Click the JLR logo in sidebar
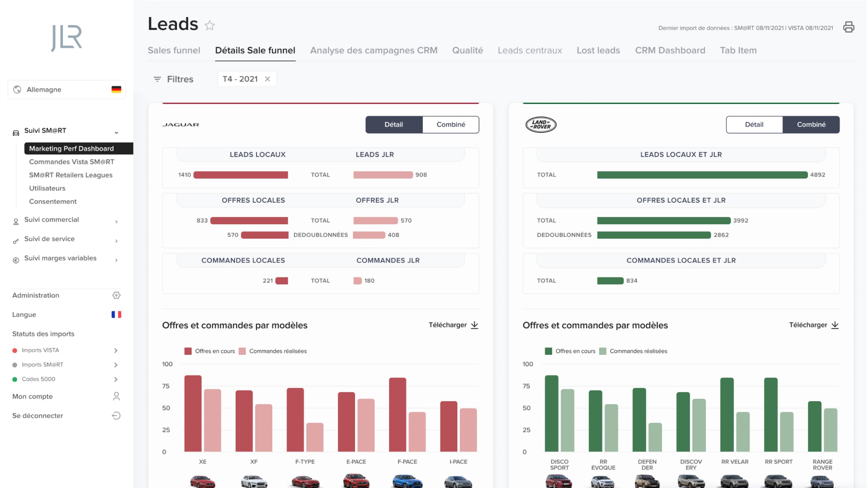The height and width of the screenshot is (488, 868). (x=66, y=38)
